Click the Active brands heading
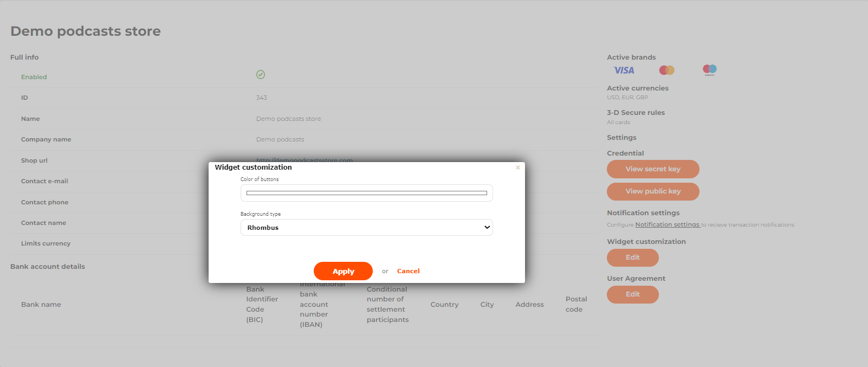This screenshot has height=367, width=868. tap(631, 57)
